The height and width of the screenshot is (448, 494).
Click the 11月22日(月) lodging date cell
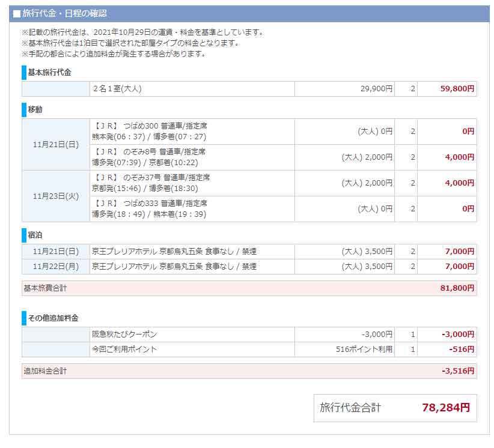(x=56, y=267)
